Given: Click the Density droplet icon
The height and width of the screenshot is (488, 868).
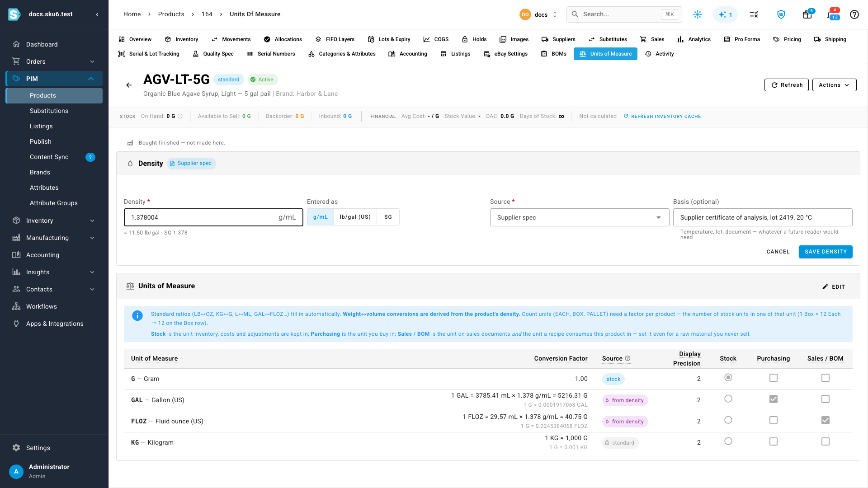Looking at the screenshot, I should 130,164.
